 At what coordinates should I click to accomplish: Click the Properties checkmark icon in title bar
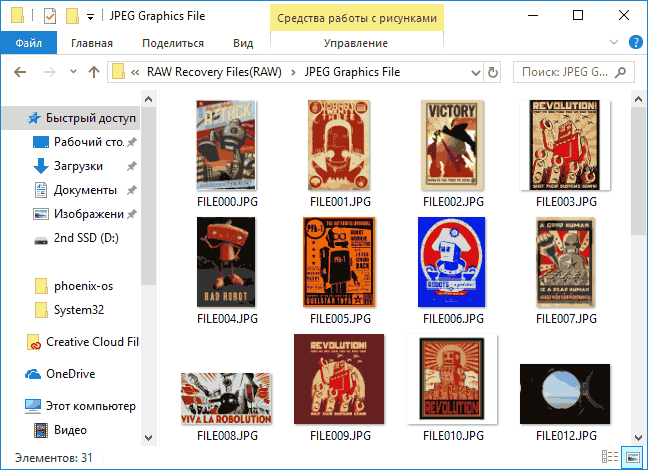click(49, 16)
